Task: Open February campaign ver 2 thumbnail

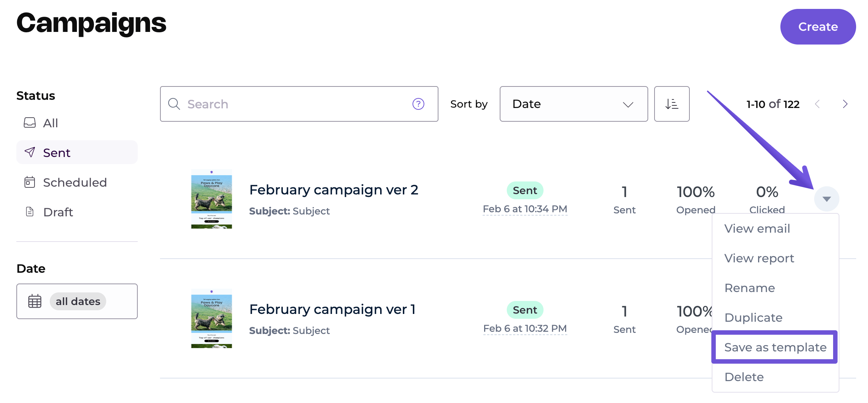Action: pyautogui.click(x=211, y=199)
